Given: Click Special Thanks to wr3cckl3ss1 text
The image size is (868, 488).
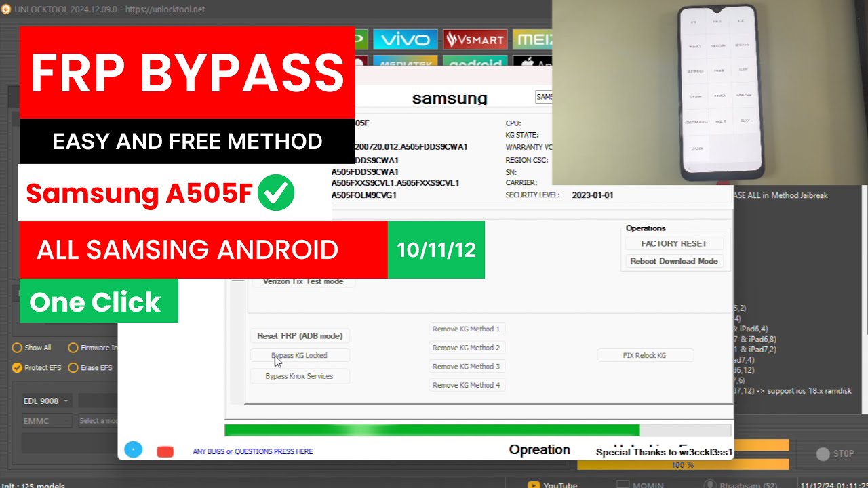Looking at the screenshot, I should click(x=664, y=452).
